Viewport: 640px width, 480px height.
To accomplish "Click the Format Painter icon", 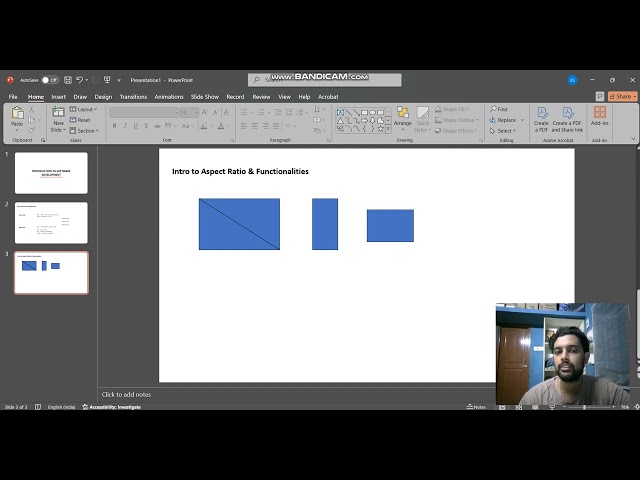I will 31,130.
